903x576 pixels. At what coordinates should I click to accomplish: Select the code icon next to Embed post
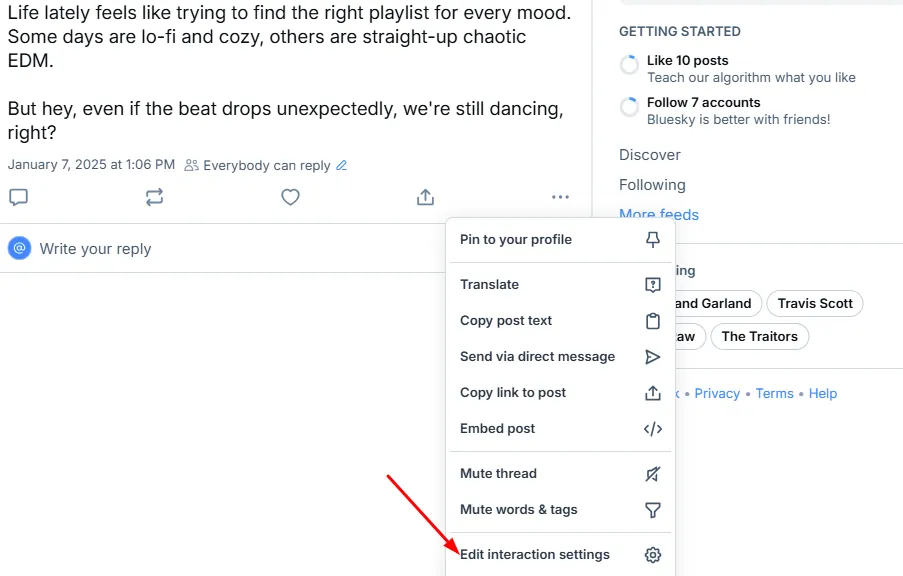point(653,428)
